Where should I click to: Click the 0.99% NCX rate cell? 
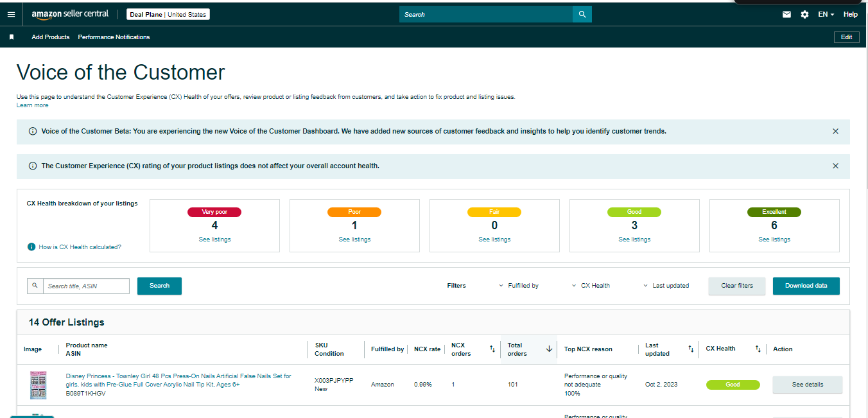(x=423, y=385)
